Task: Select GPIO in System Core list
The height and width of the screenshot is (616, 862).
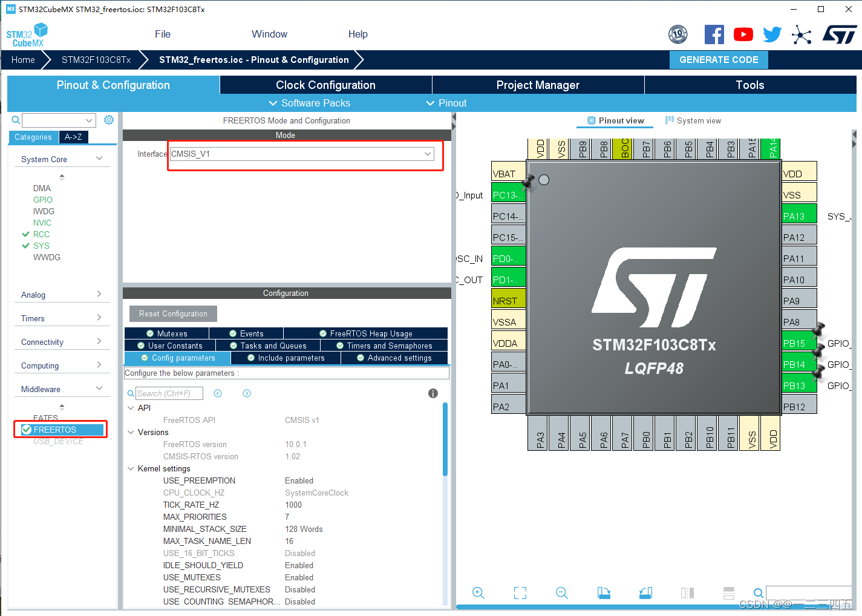Action: coord(42,200)
